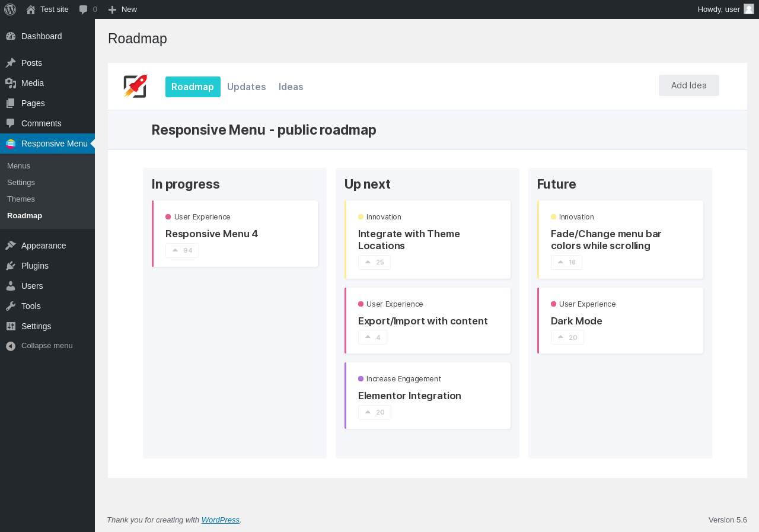Click the Increase Engagement category label
Screen dimensions: 759x532
click(x=404, y=379)
